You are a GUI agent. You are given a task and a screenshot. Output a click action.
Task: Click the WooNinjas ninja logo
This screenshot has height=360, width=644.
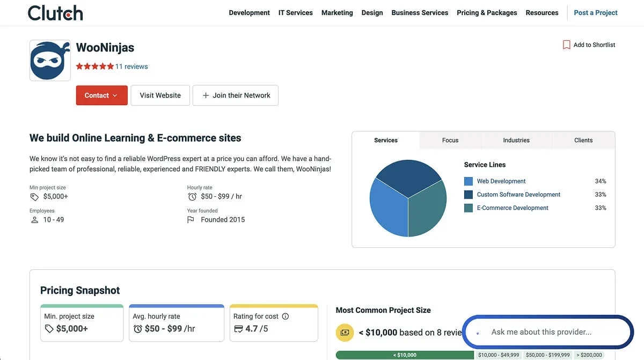(50, 60)
